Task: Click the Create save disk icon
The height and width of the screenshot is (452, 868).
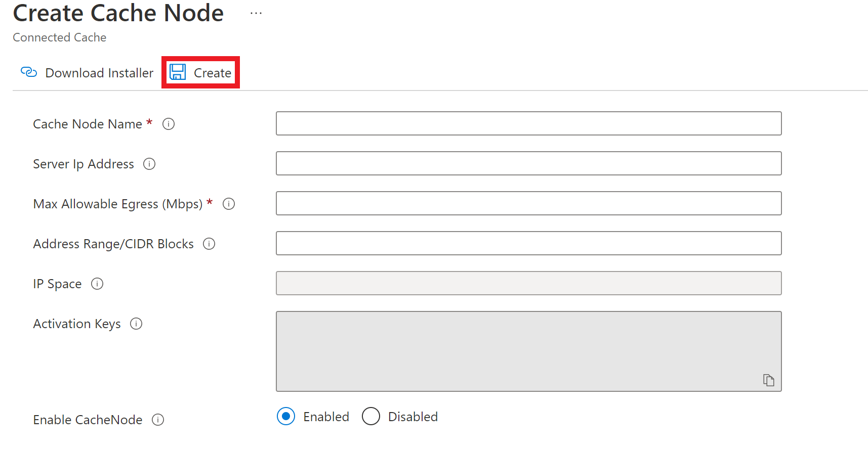Action: point(178,72)
